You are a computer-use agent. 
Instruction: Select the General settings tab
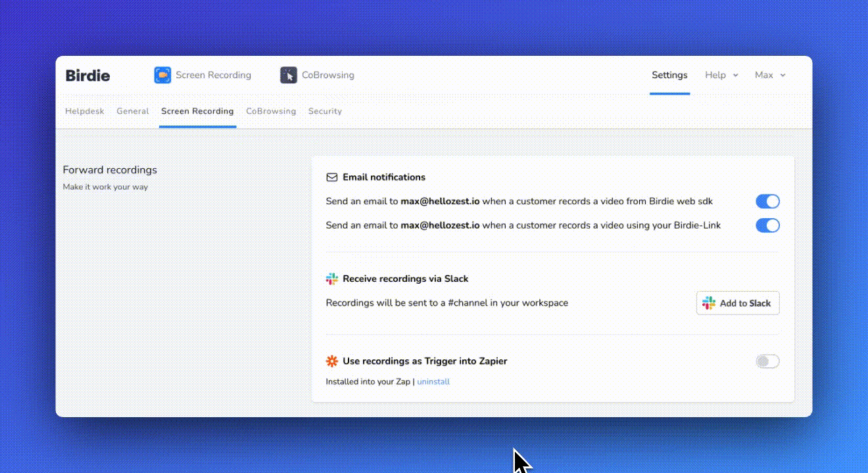click(x=133, y=111)
